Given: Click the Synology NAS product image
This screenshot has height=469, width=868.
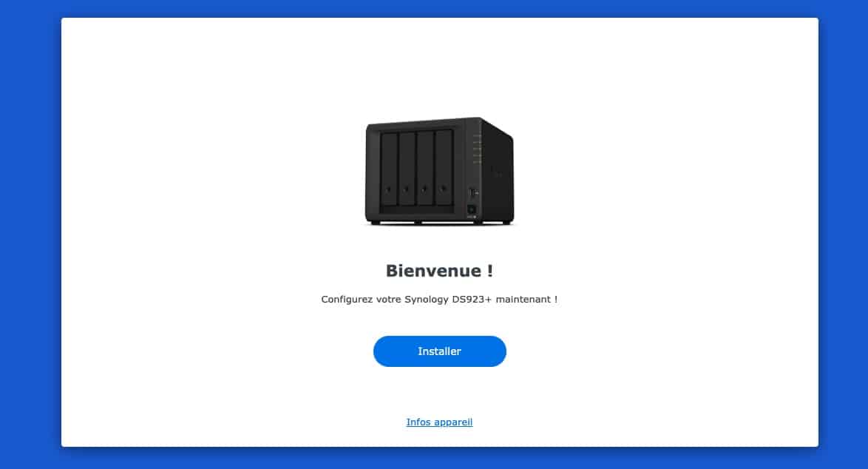Looking at the screenshot, I should [x=439, y=171].
